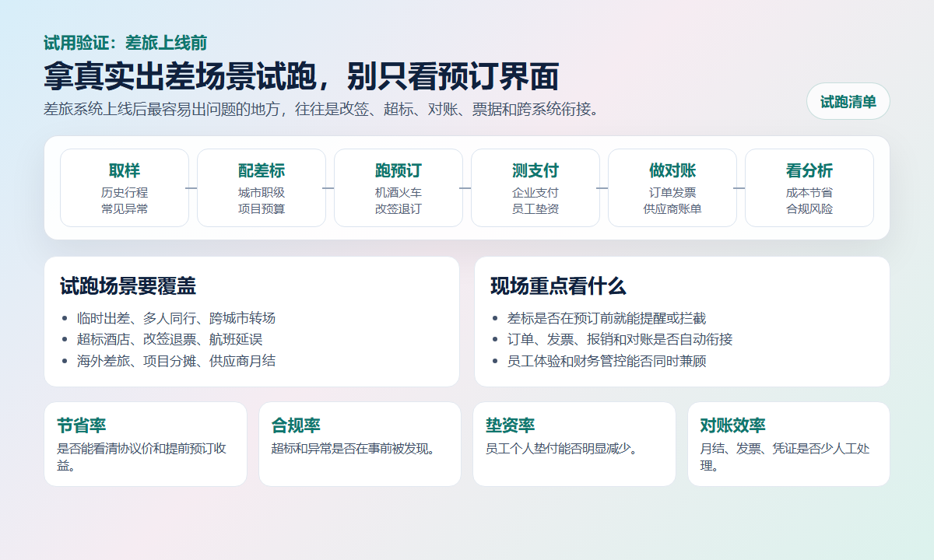
Task: Select the bullet 差标是否在预订前就能提醒或拦截
Action: click(607, 318)
